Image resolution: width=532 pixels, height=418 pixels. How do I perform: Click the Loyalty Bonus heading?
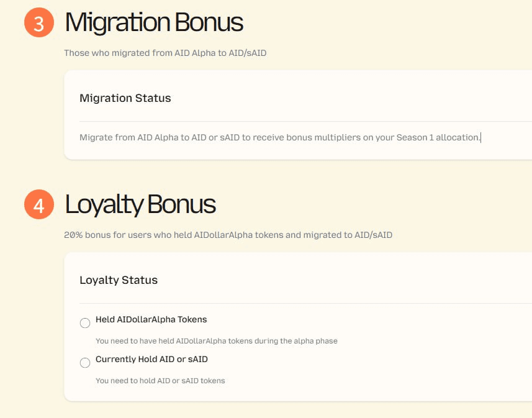click(140, 205)
